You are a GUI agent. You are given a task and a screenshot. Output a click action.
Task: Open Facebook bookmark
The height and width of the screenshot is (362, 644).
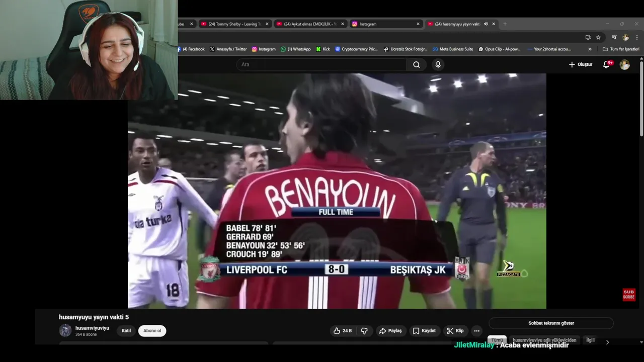click(x=191, y=49)
